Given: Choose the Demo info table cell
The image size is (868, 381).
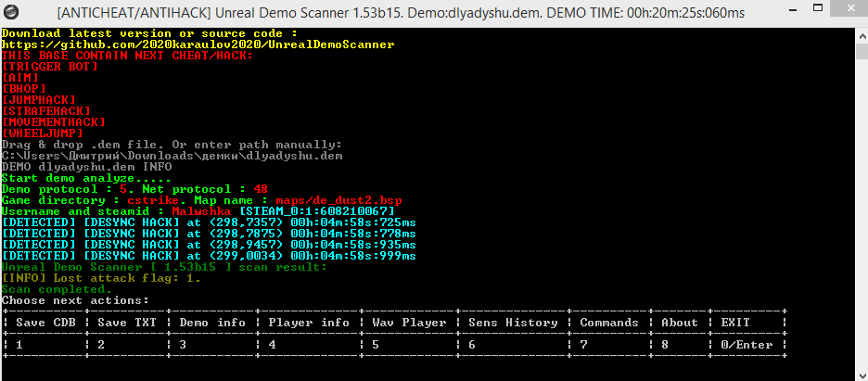Looking at the screenshot, I should pos(212,323).
